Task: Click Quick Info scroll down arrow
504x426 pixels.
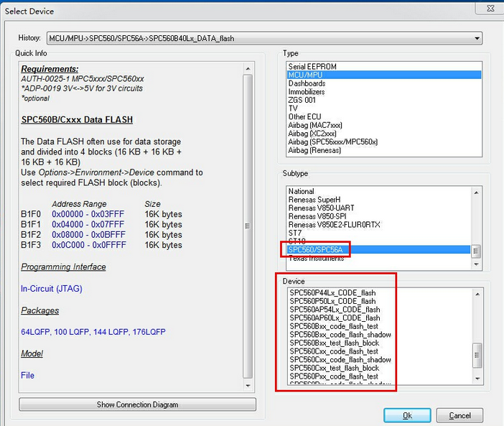Action: (x=248, y=386)
